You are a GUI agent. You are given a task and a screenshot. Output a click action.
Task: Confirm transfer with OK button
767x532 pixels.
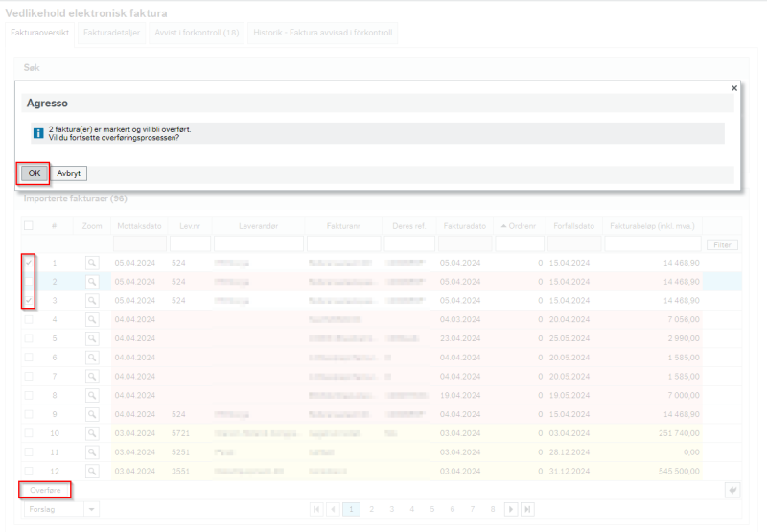(35, 173)
